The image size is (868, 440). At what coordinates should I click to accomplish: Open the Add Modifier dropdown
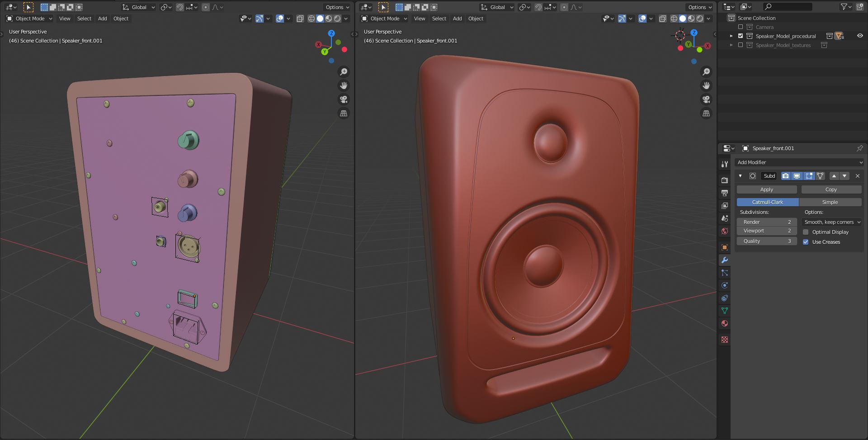(799, 162)
